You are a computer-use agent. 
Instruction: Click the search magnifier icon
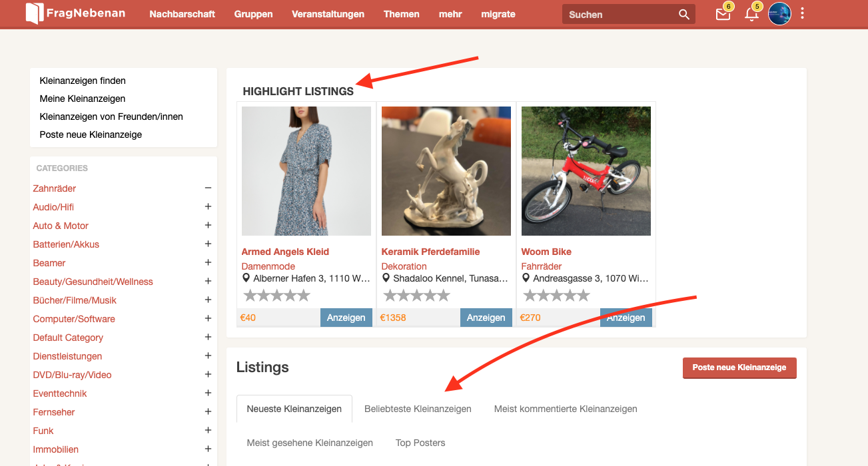[x=684, y=15]
